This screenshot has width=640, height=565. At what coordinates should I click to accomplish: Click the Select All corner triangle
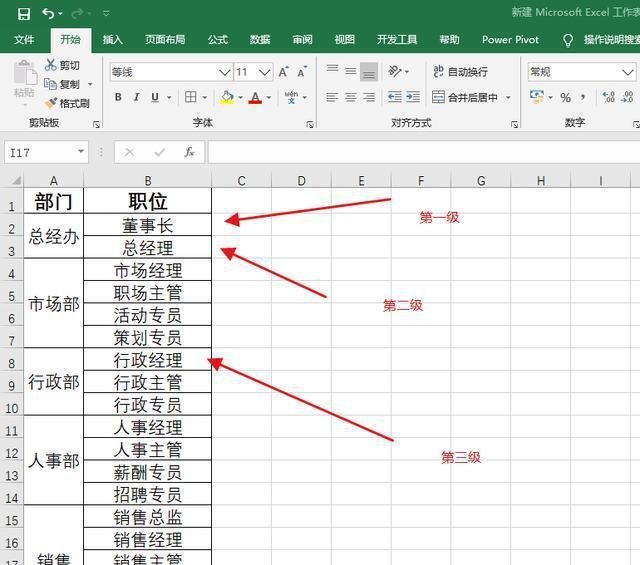(x=15, y=180)
